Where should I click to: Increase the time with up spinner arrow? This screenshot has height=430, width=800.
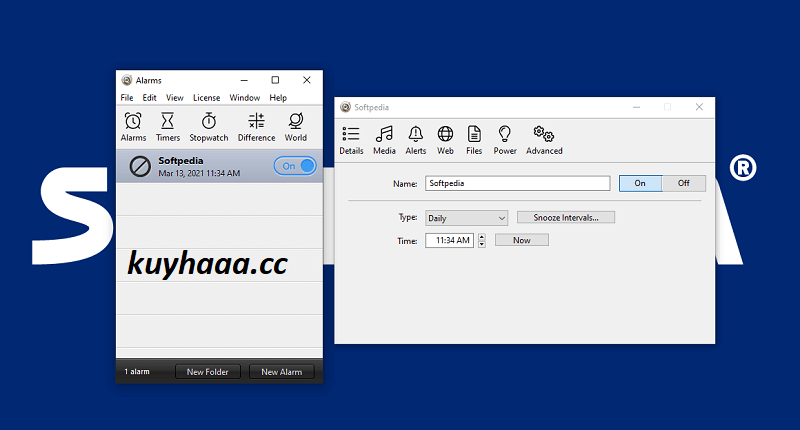coord(482,237)
